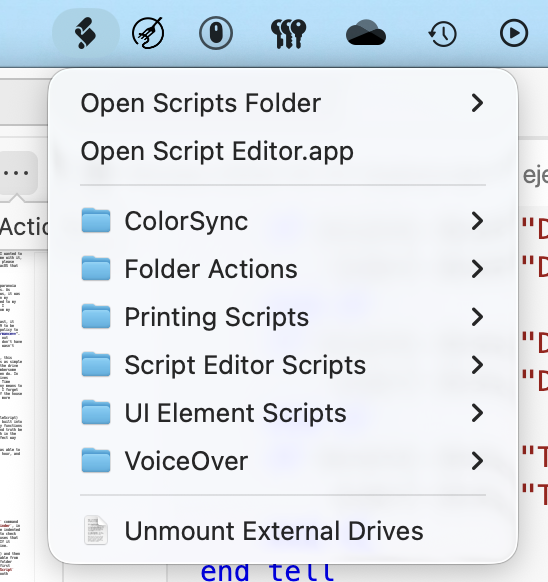Open the three keys menu bar icon
Viewport: 548px width, 582px height.
coord(288,33)
